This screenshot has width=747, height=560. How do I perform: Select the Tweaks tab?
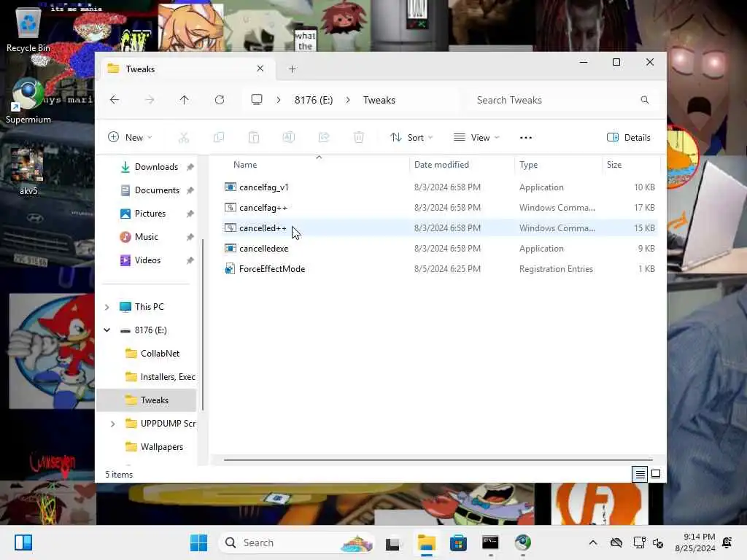pyautogui.click(x=186, y=69)
